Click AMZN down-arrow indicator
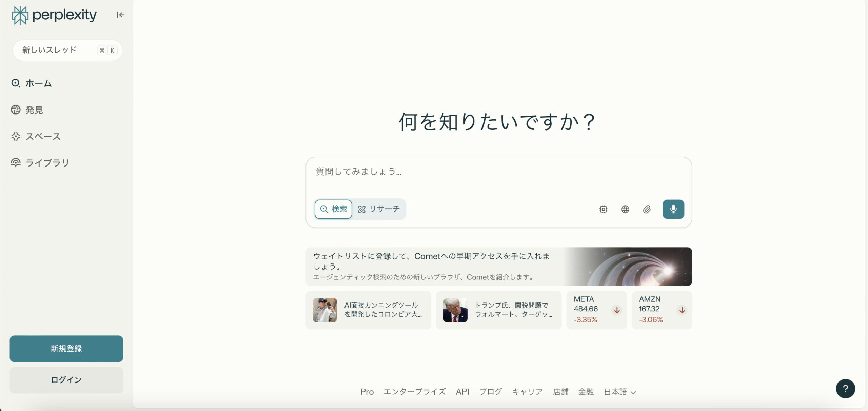Image resolution: width=868 pixels, height=411 pixels. click(682, 310)
